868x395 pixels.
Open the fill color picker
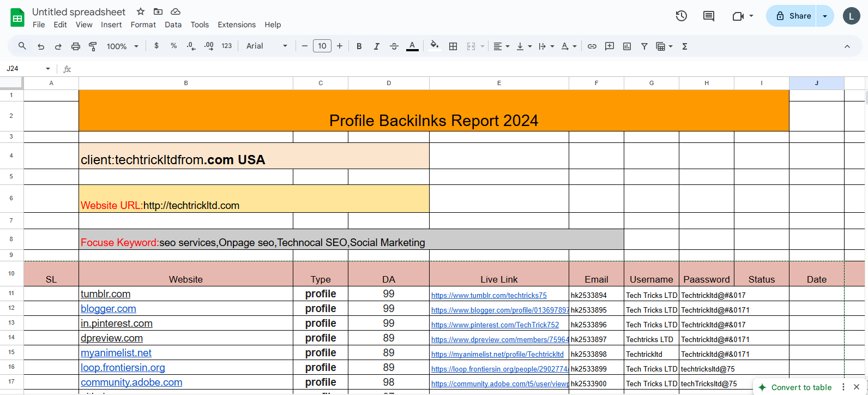[434, 46]
